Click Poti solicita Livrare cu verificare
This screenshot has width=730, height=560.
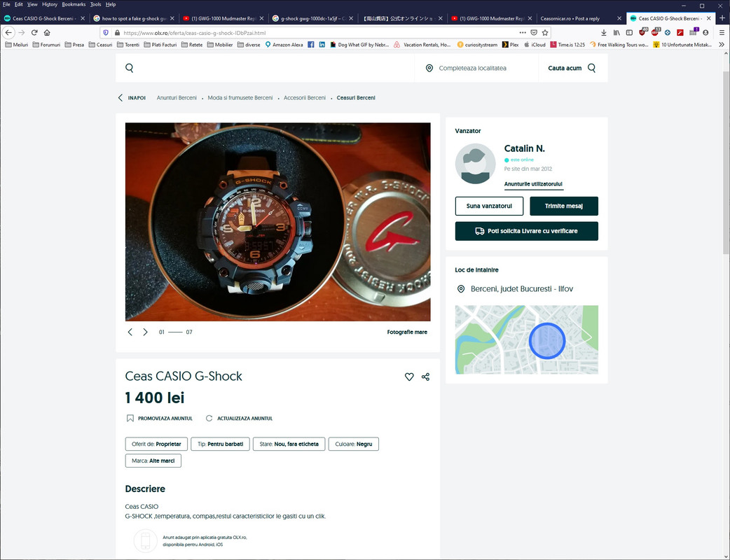(527, 231)
